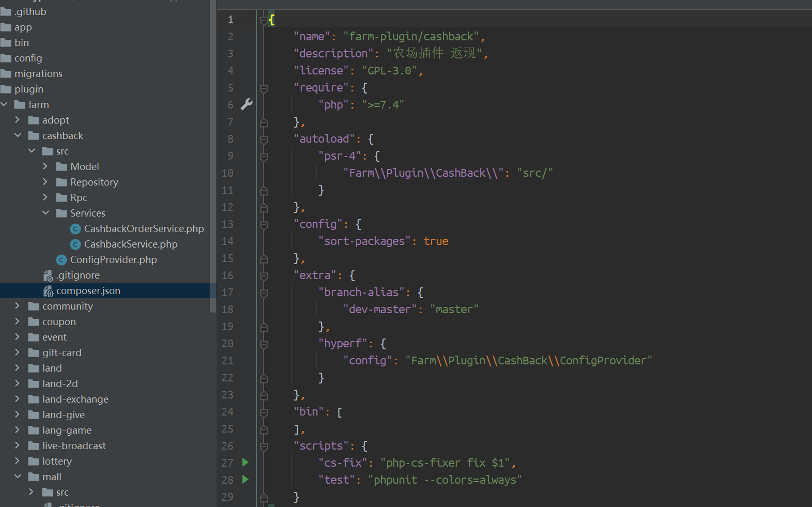Click the "GPL-3.0" license value
The width and height of the screenshot is (812, 507).
click(x=390, y=71)
